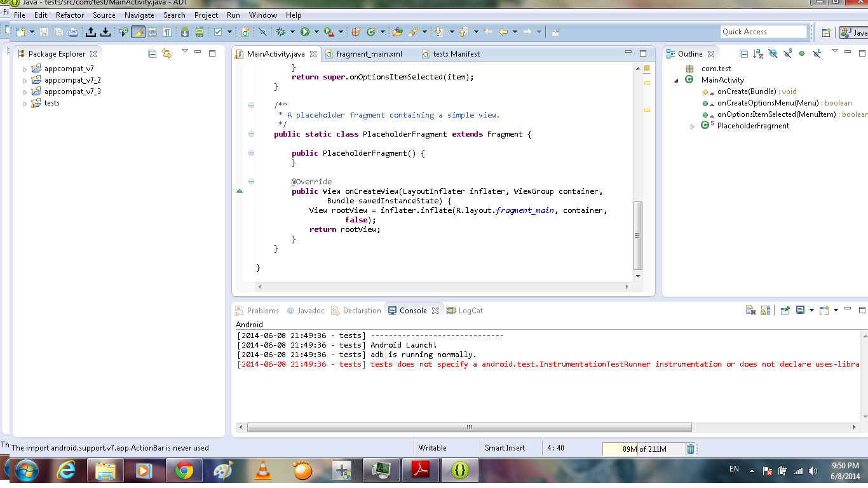868x488 pixels.
Task: Switch to fragment_main.xml editor tab
Action: point(369,54)
